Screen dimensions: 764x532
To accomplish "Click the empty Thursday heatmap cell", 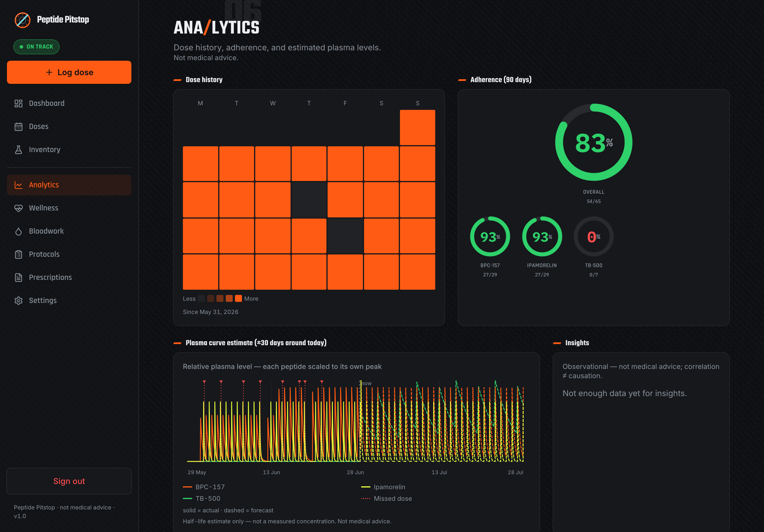I will click(309, 200).
